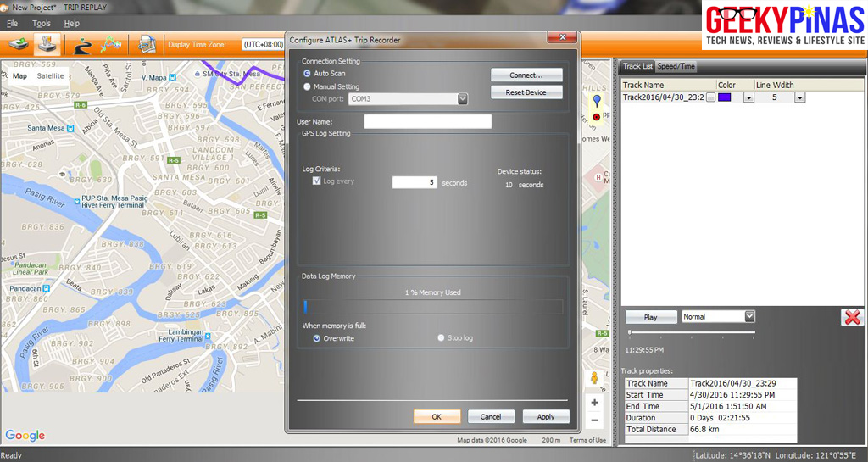Close the Configure ATLAS+ Trip Recorder dialog
The image size is (868, 462).
pyautogui.click(x=562, y=37)
